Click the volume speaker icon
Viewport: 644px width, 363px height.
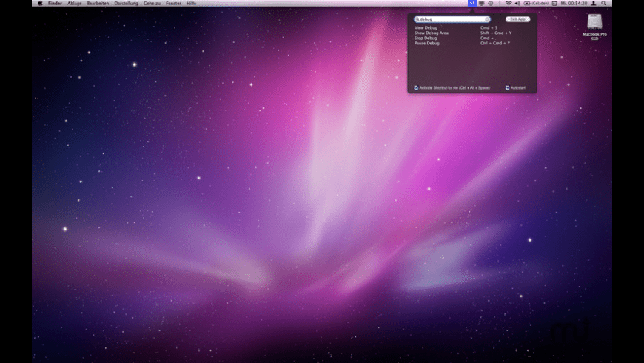517,3
